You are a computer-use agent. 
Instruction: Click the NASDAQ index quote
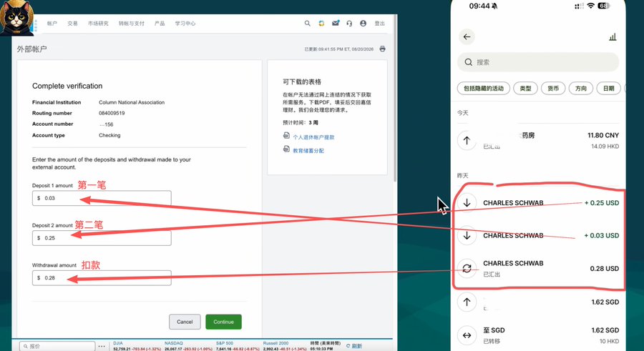(188, 346)
